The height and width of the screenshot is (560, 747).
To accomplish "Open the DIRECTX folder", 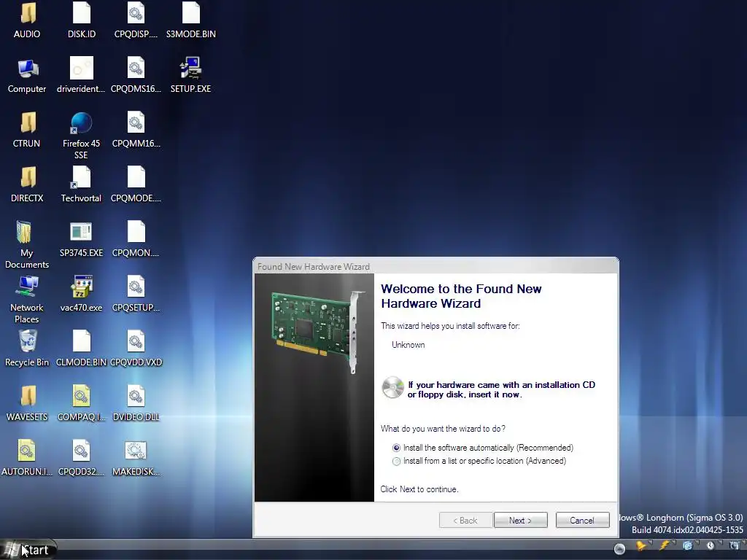I will (x=27, y=178).
